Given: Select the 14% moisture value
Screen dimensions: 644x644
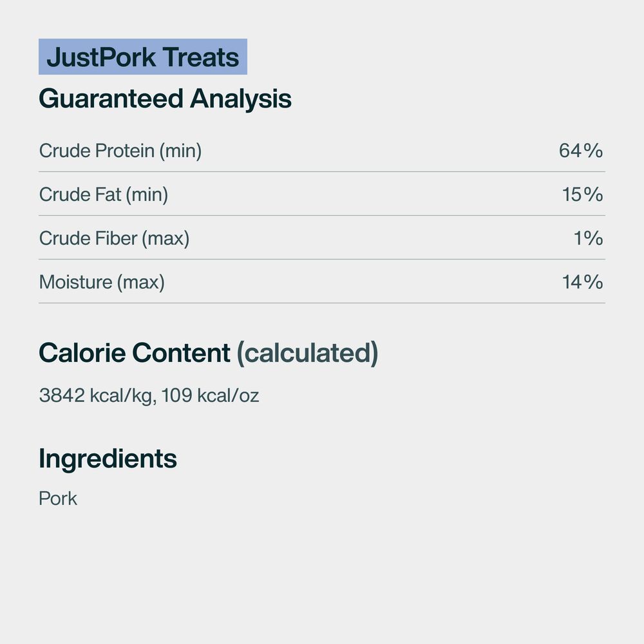Looking at the screenshot, I should click(x=582, y=282).
